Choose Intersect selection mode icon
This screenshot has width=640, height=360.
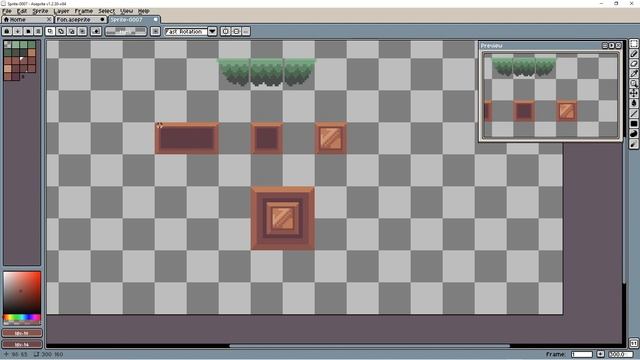point(82,31)
